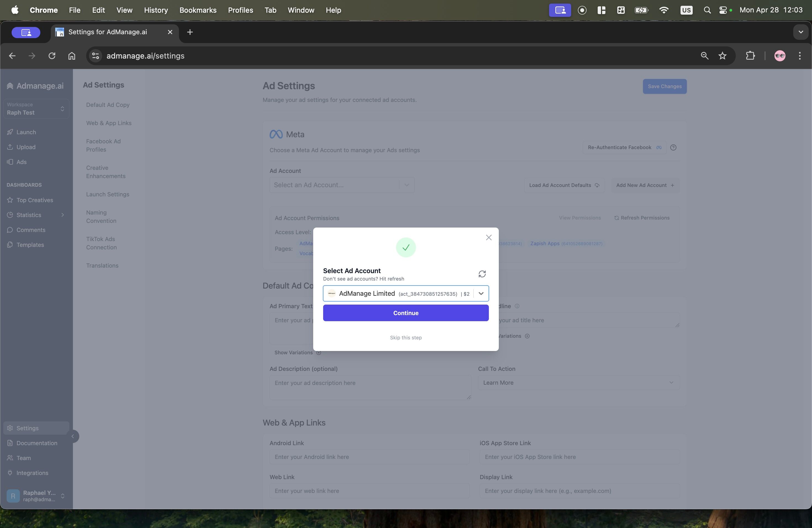Screen dimensions: 812x528
Task: Open the Launch rocket icon in sidebar
Action: [x=10, y=132]
